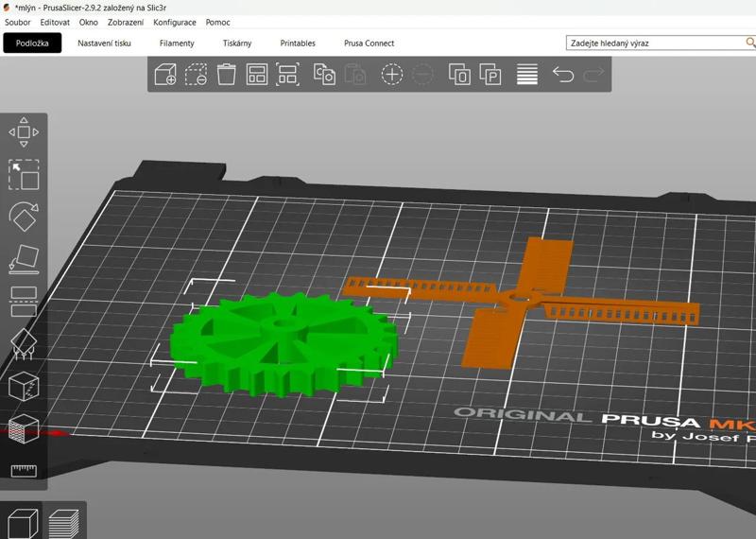
Task: Switch to the Nastavení tisku tab
Action: click(x=104, y=43)
